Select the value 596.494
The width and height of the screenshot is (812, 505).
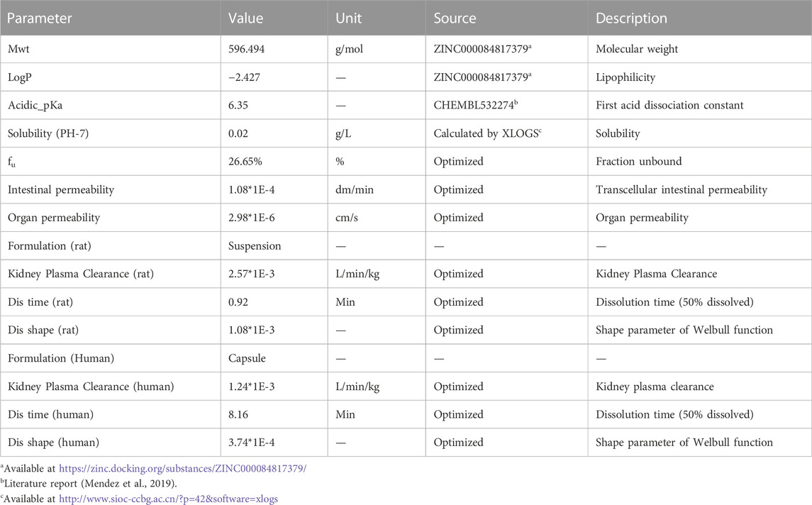click(x=247, y=49)
